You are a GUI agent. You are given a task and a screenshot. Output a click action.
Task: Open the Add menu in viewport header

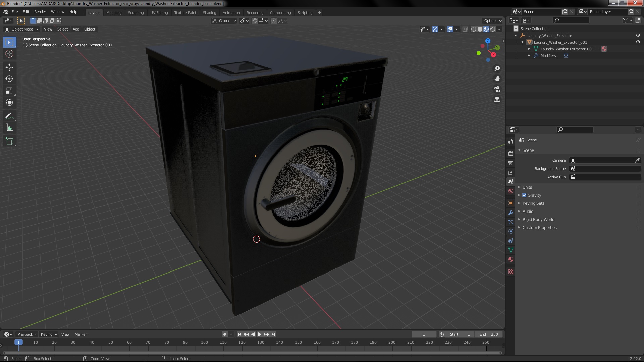click(76, 29)
